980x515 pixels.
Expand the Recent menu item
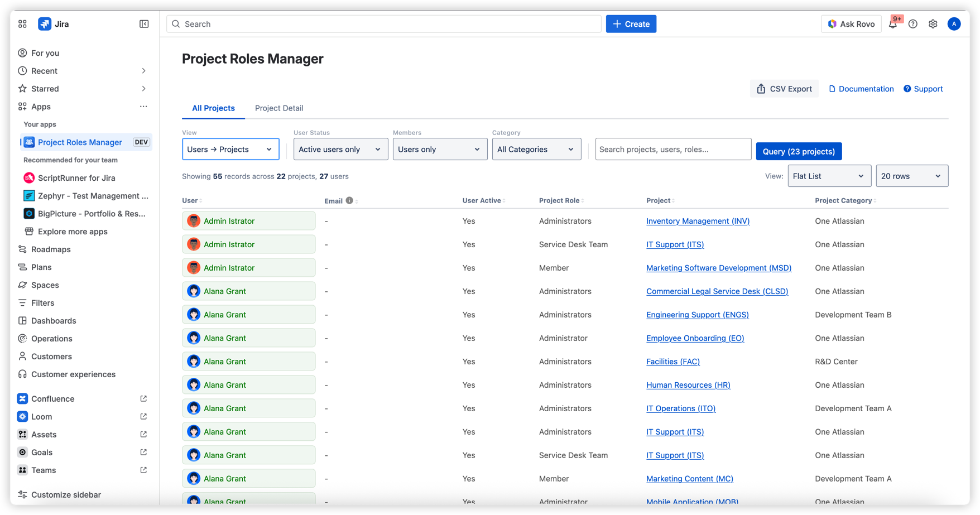(x=143, y=71)
